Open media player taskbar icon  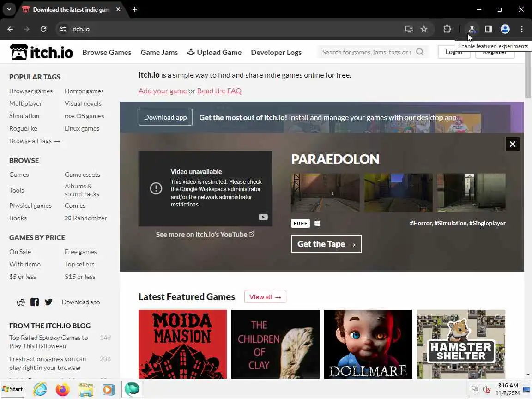point(109,389)
